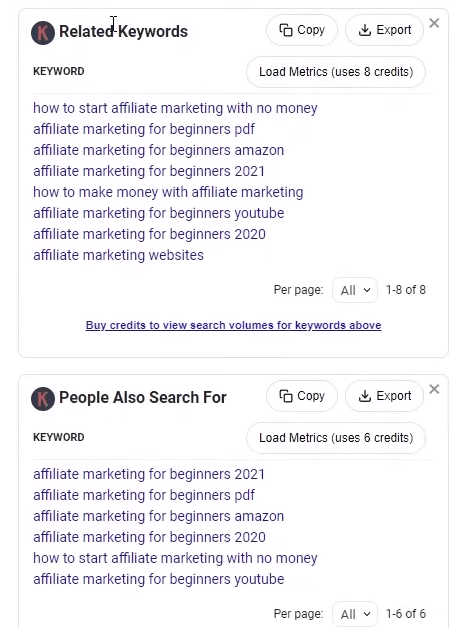Open the first 'how to start affiliate marketing with no money' keyword
Viewport: 460px width, 628px height.
[175, 108]
